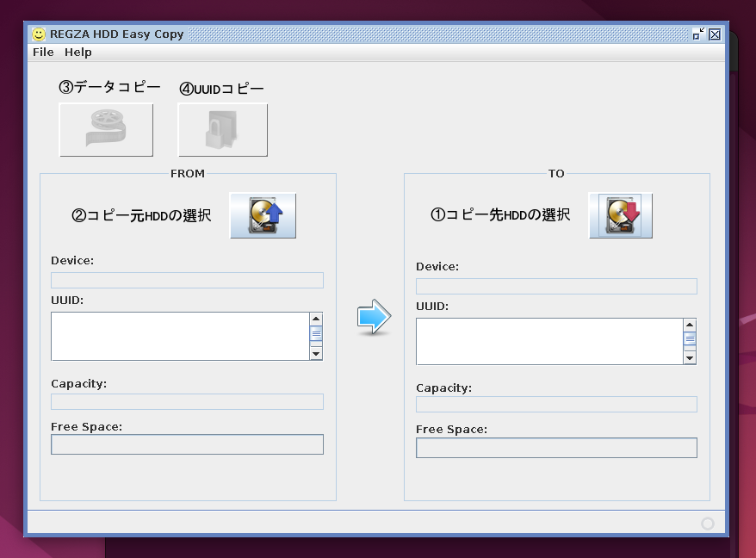756x558 pixels.
Task: Open the File menu
Action: pyautogui.click(x=43, y=53)
